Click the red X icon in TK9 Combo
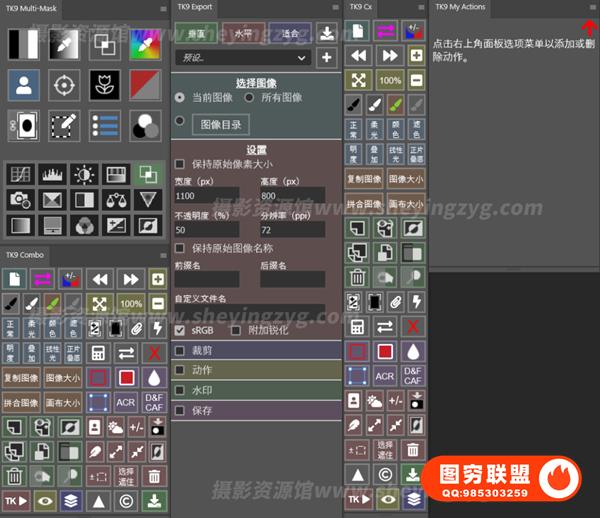 point(154,352)
